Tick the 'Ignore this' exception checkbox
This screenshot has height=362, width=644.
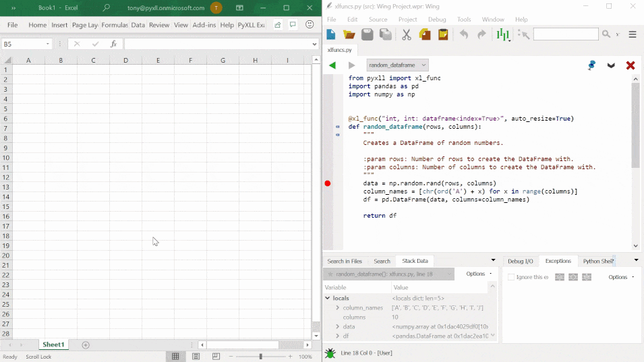click(511, 277)
